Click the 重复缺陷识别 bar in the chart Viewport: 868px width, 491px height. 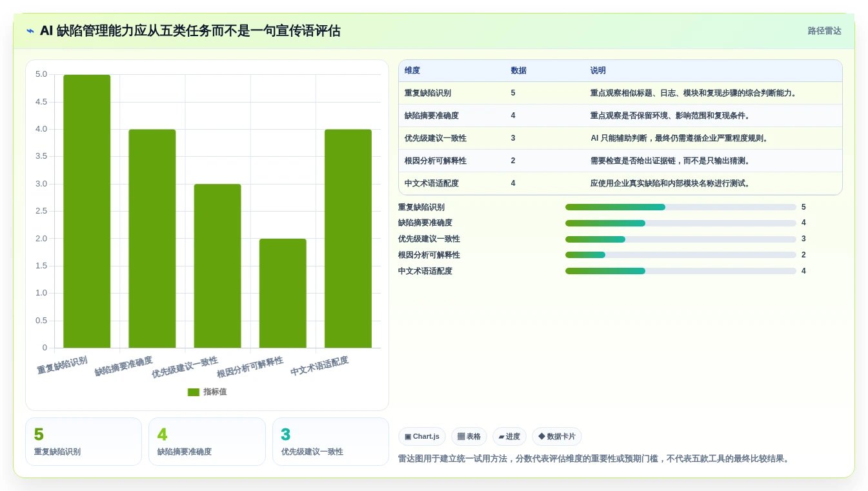[87, 212]
